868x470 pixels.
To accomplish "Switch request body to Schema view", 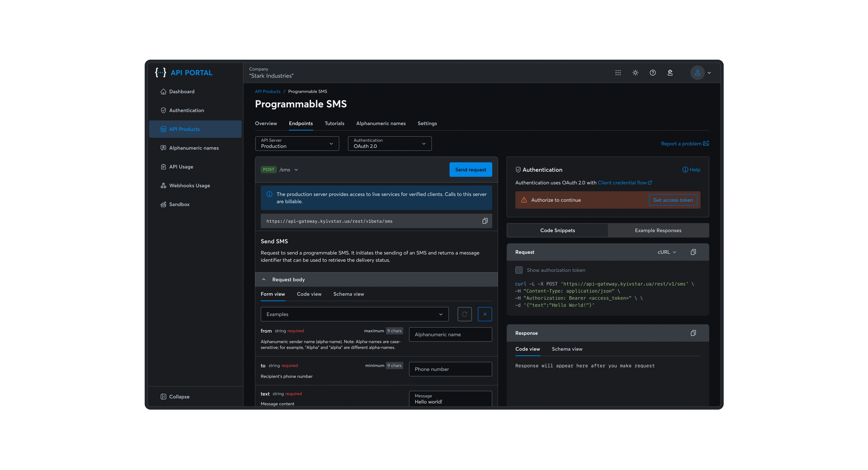I will pos(349,294).
